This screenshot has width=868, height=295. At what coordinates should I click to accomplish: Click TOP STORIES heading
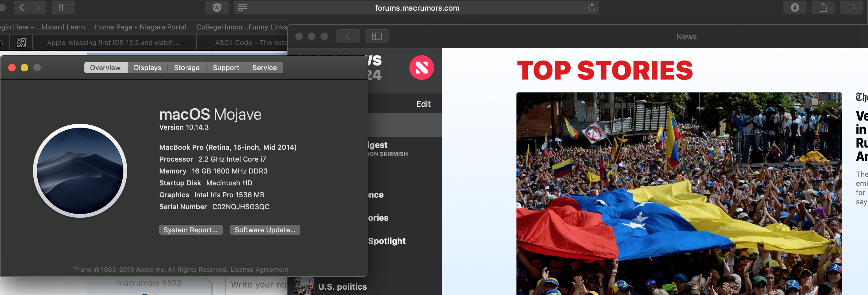coord(605,70)
